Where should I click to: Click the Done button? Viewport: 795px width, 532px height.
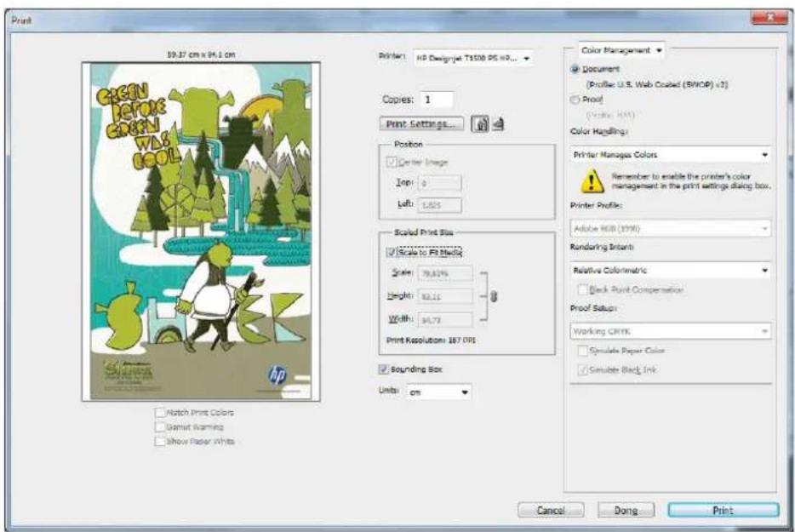tap(626, 510)
